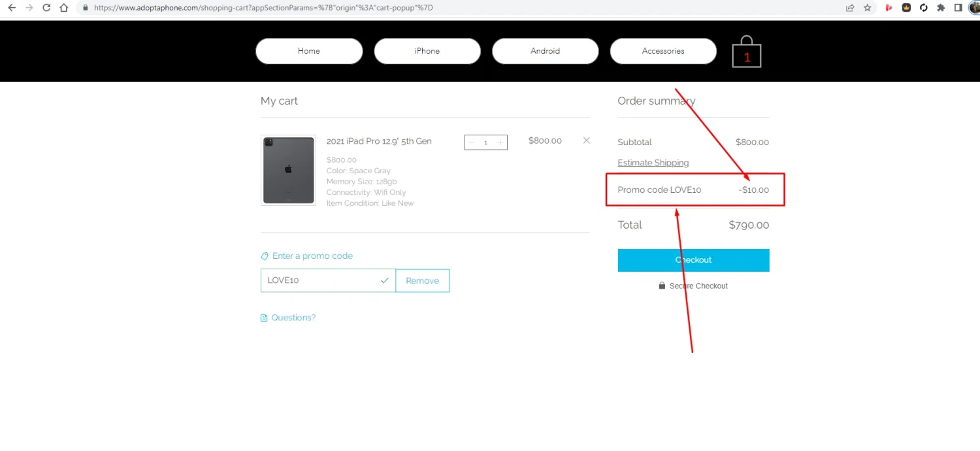Remove the iPad Pro item with X
Viewport: 980px width, 451px height.
pyautogui.click(x=586, y=141)
